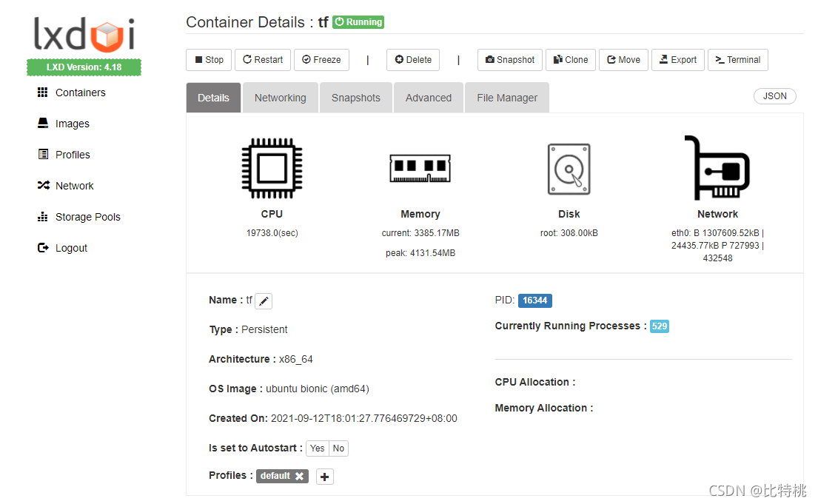The height and width of the screenshot is (504, 818).
Task: Open the Containers grid icon in sidebar
Action: coord(43,93)
